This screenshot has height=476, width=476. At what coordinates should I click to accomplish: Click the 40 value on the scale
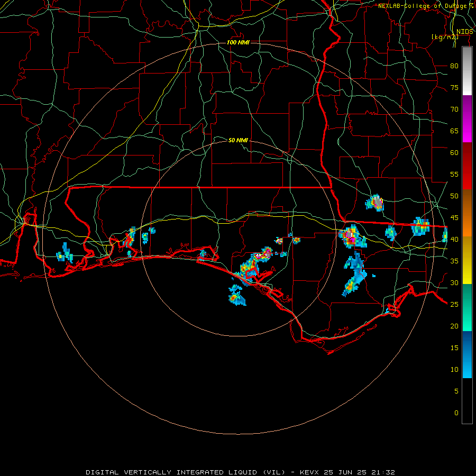point(454,239)
